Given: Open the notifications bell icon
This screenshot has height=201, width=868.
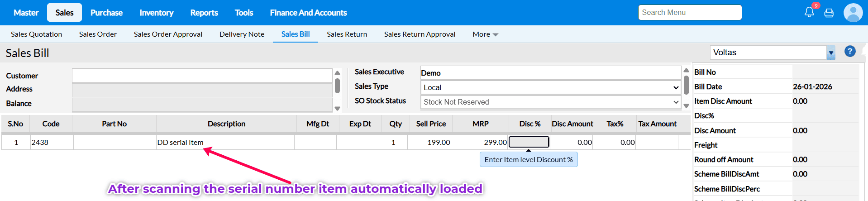Looking at the screenshot, I should [809, 12].
